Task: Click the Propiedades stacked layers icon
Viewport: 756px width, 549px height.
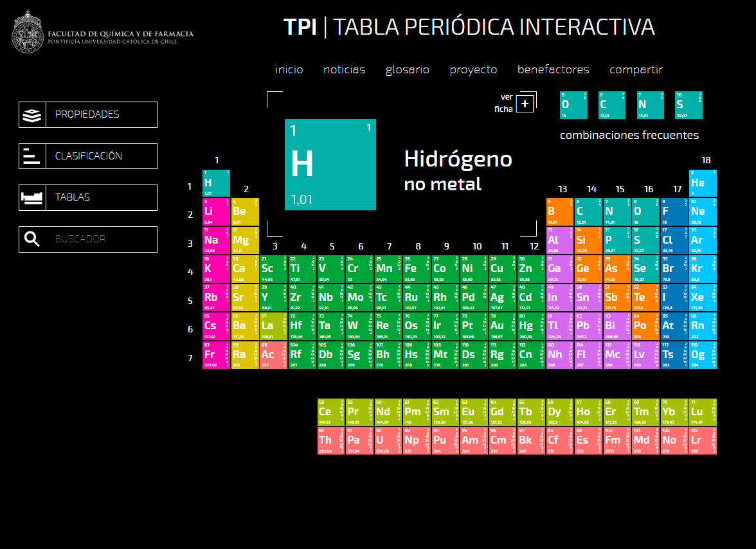Action: point(32,115)
